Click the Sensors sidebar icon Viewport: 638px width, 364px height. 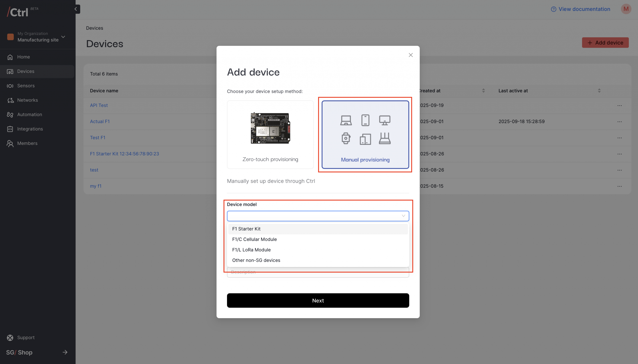click(10, 86)
